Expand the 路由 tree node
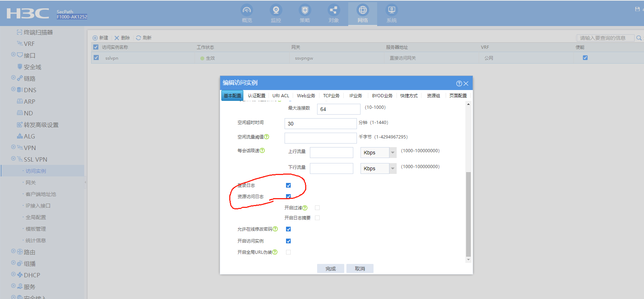The height and width of the screenshot is (299, 644). point(13,251)
